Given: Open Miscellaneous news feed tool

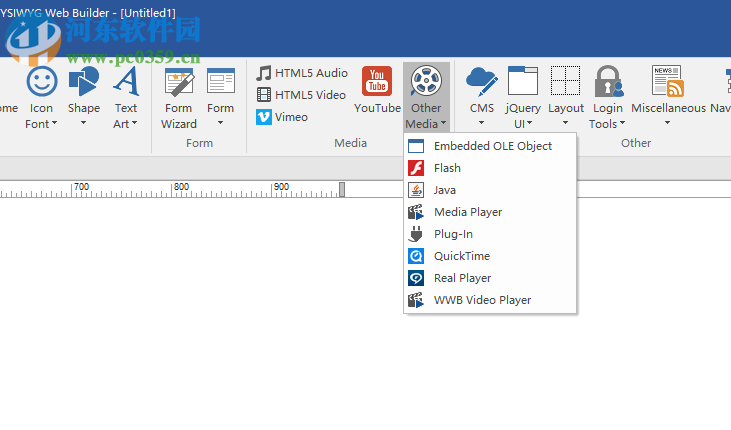Looking at the screenshot, I should pos(668,81).
